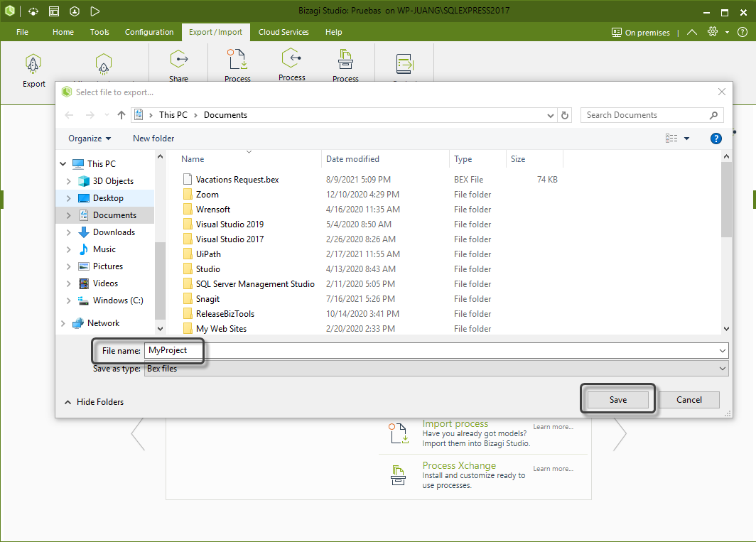Click the Process Xchange icon in background panel
Image resolution: width=756 pixels, height=542 pixels.
(x=398, y=475)
